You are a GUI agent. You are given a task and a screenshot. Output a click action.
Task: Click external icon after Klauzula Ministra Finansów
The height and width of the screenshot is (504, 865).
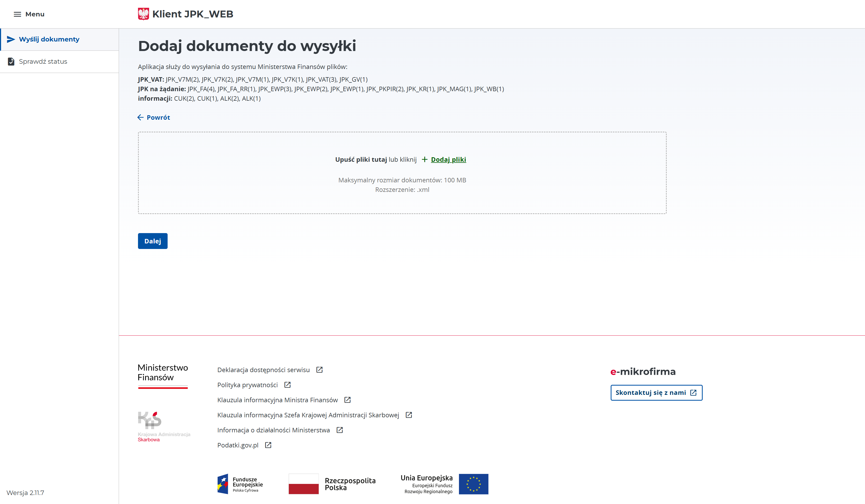[347, 400]
